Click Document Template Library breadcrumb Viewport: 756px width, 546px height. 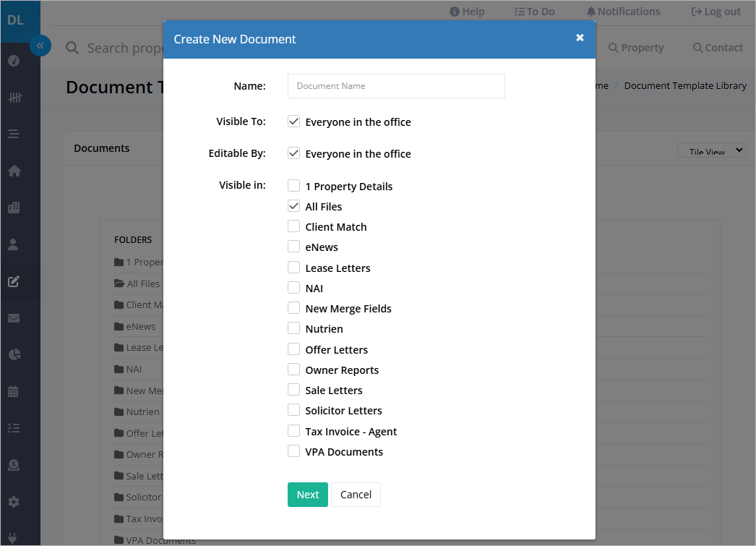(685, 86)
